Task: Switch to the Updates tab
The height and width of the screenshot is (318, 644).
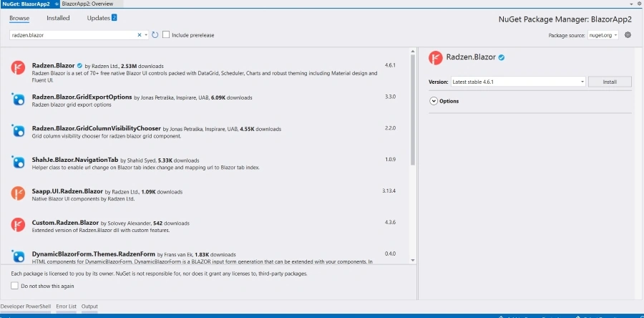Action: (x=99, y=18)
